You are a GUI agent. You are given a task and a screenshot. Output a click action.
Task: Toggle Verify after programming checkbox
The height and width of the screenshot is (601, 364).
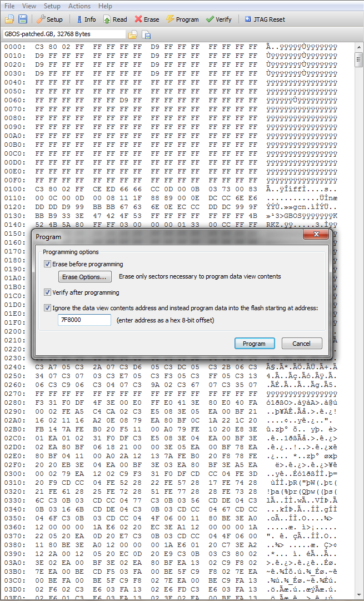point(47,292)
